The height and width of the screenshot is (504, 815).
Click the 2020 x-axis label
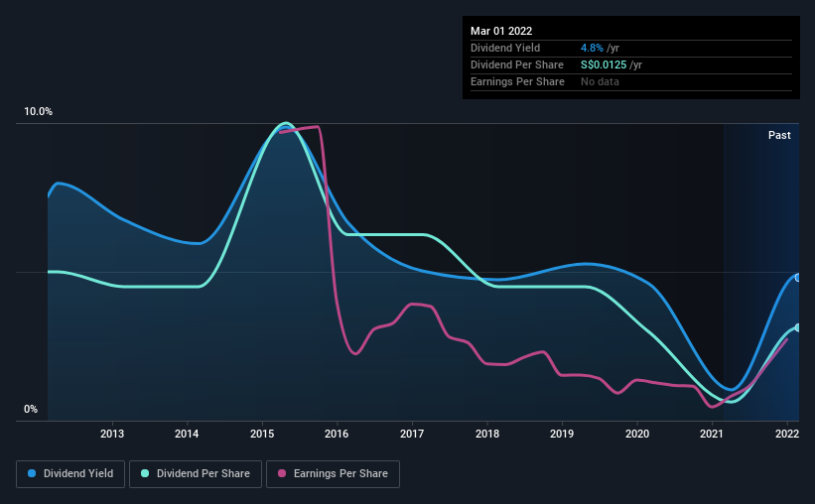637,434
